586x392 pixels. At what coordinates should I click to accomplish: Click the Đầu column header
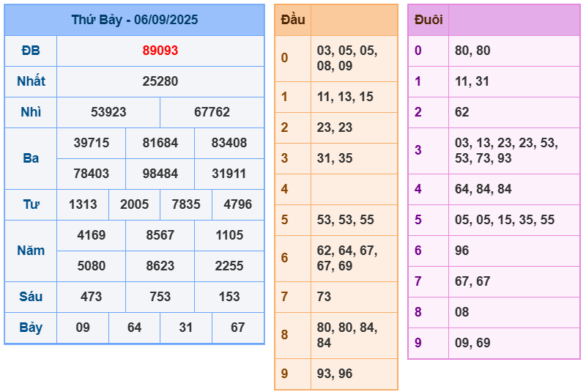pyautogui.click(x=293, y=20)
